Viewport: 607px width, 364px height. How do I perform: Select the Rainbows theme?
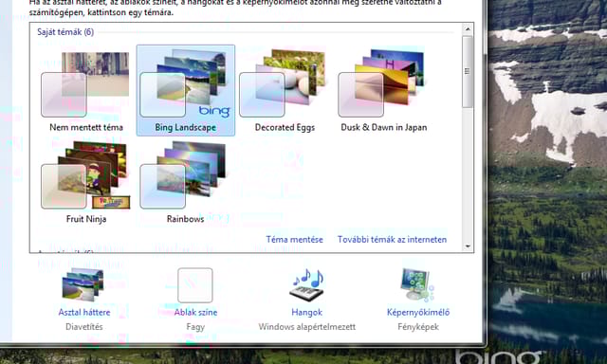[186, 182]
